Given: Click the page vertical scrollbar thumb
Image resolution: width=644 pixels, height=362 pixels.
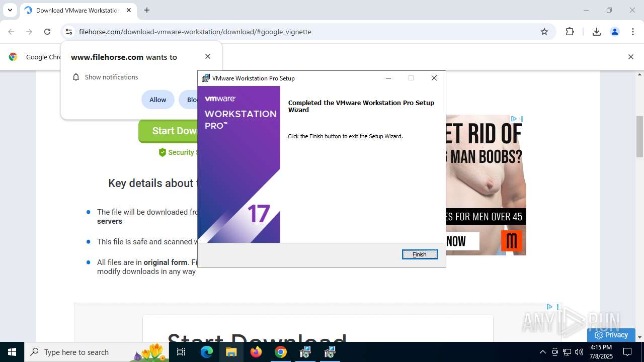Looking at the screenshot, I should [x=640, y=137].
